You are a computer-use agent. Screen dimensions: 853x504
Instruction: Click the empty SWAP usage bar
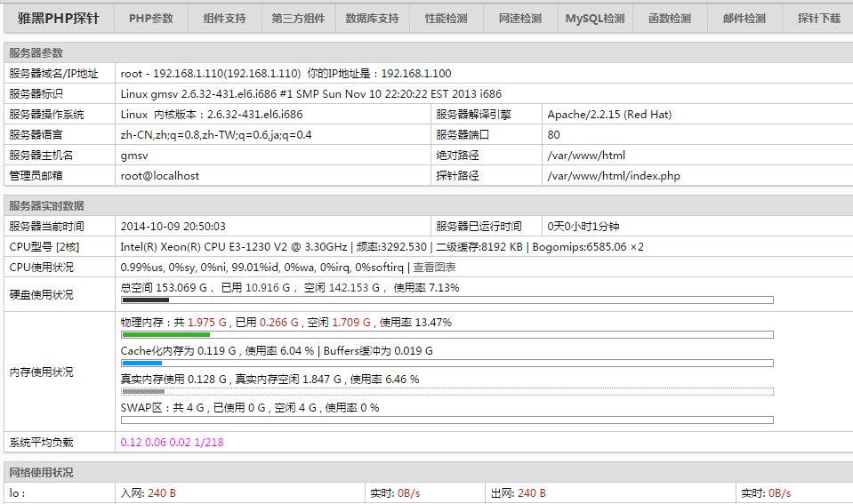coord(447,420)
